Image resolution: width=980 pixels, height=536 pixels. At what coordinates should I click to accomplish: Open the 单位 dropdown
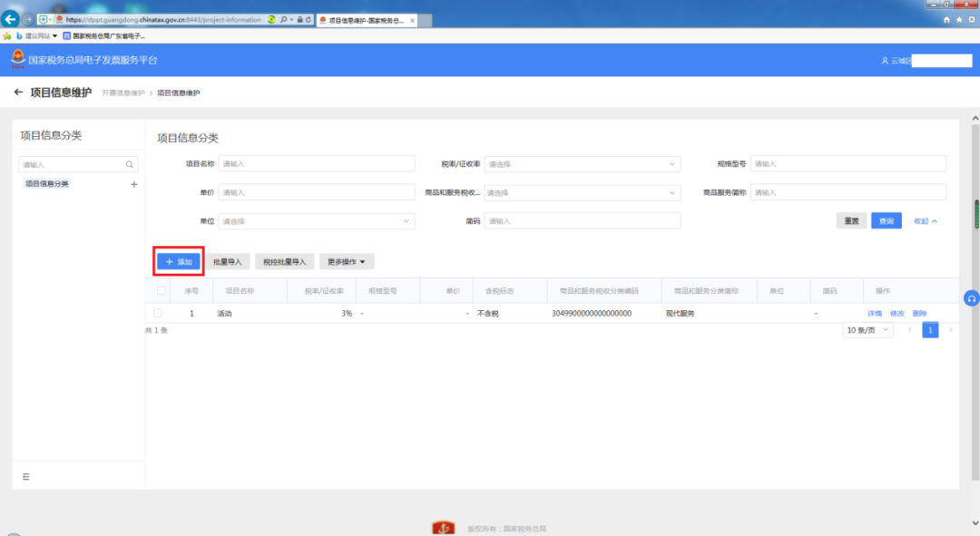pyautogui.click(x=317, y=221)
